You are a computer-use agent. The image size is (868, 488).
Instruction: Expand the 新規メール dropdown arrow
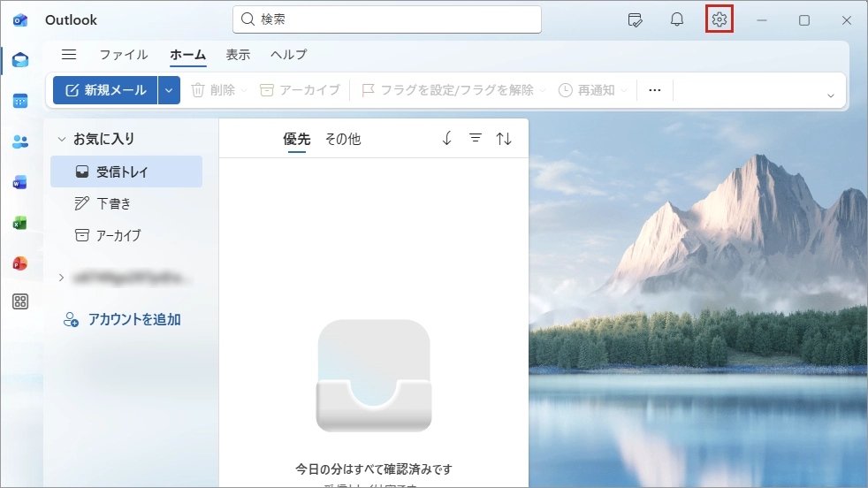click(170, 90)
